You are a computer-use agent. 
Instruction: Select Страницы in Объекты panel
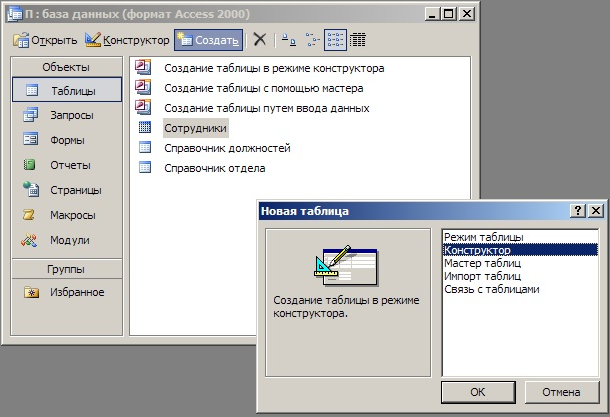tap(67, 190)
